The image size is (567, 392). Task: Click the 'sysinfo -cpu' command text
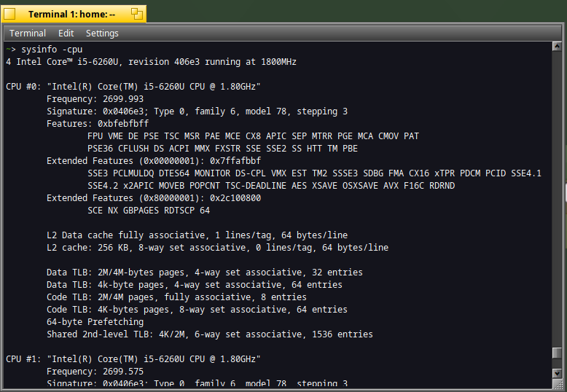[x=52, y=49]
